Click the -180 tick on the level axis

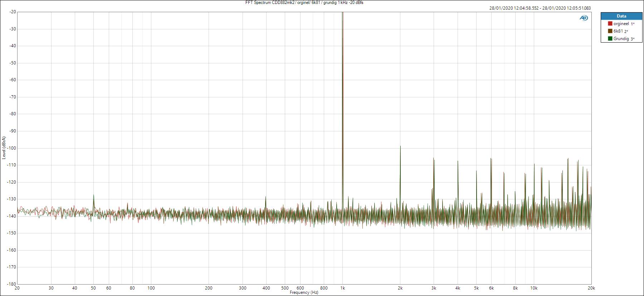pyautogui.click(x=12, y=284)
